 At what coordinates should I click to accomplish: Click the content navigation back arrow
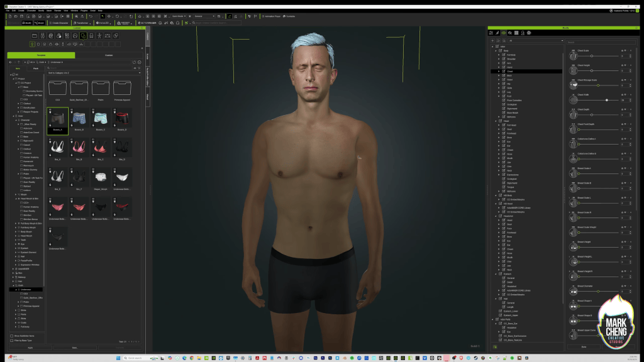(10, 62)
